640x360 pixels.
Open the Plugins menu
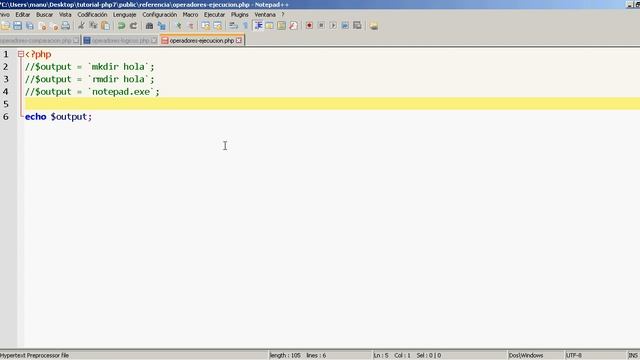click(240, 15)
